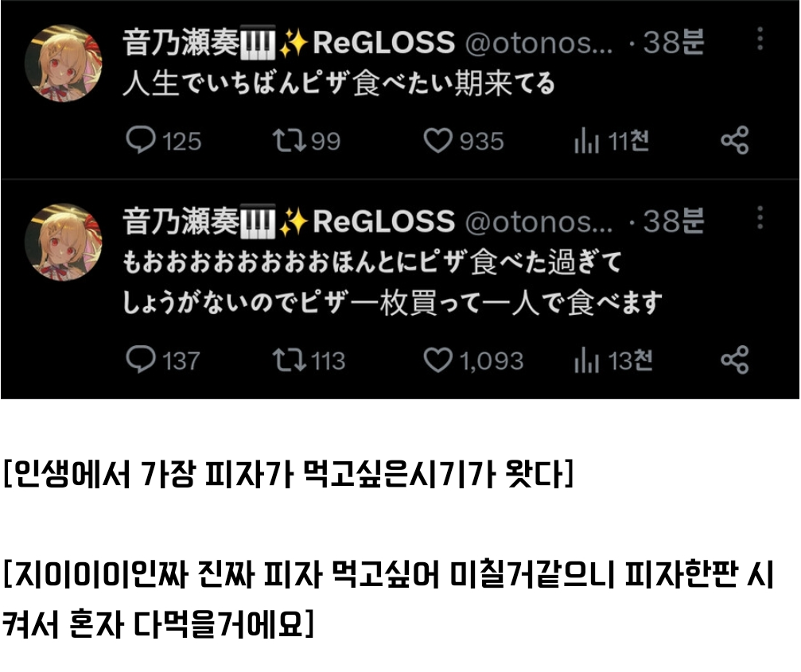The image size is (801, 672).
Task: Expand more options menu on first tweet
Action: [760, 39]
